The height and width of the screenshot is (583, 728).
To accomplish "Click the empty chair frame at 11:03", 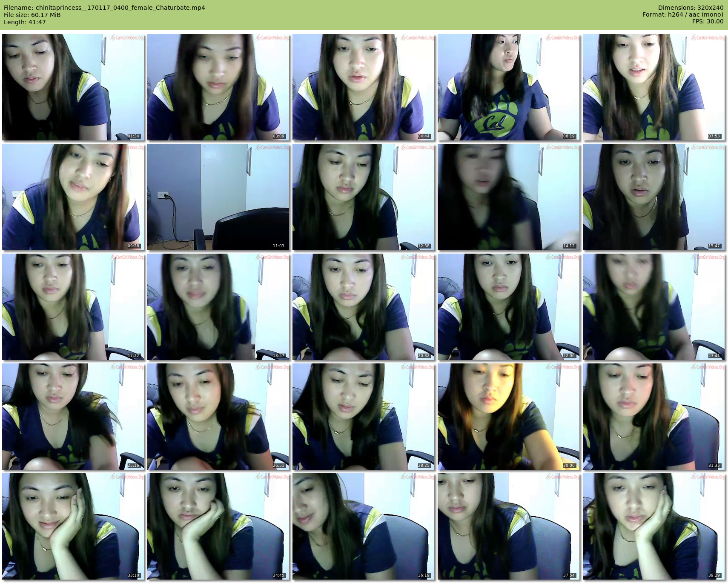I will click(218, 197).
